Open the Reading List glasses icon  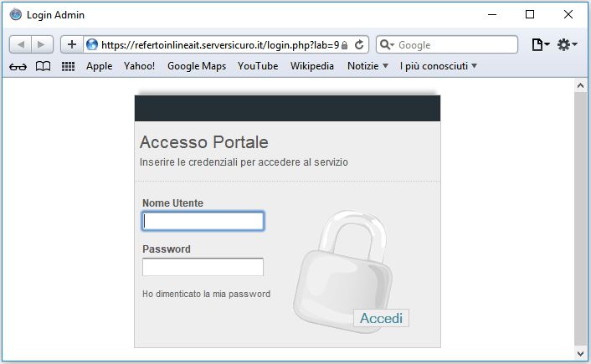coord(18,67)
